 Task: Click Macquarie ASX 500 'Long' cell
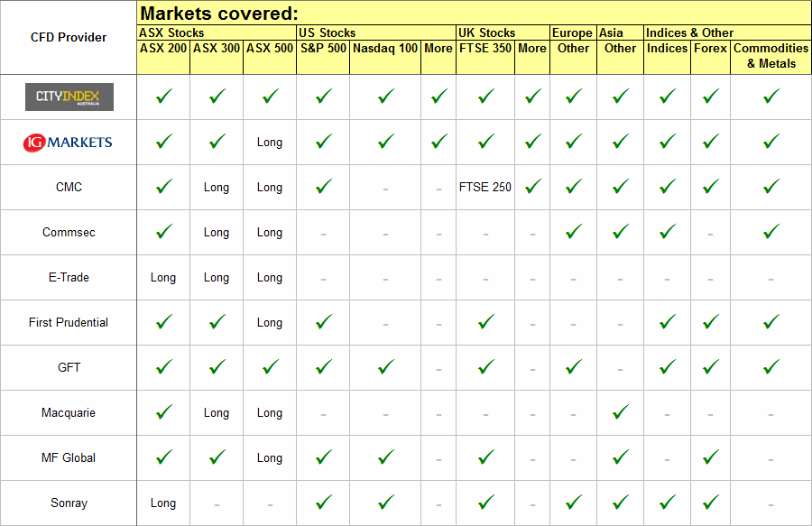(270, 413)
